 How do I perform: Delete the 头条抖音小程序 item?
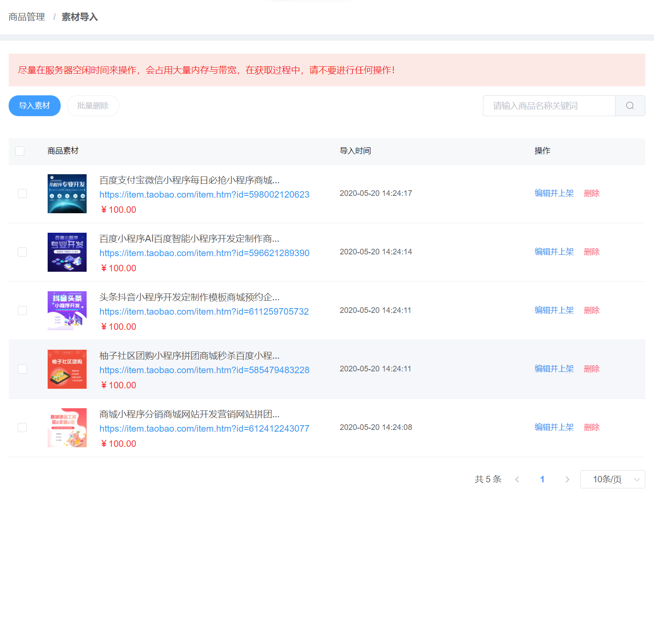pyautogui.click(x=592, y=310)
